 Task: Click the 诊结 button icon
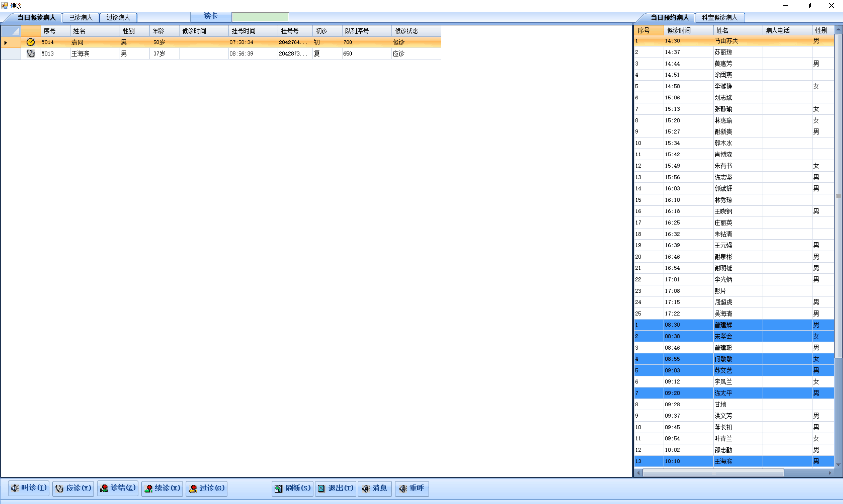click(104, 489)
